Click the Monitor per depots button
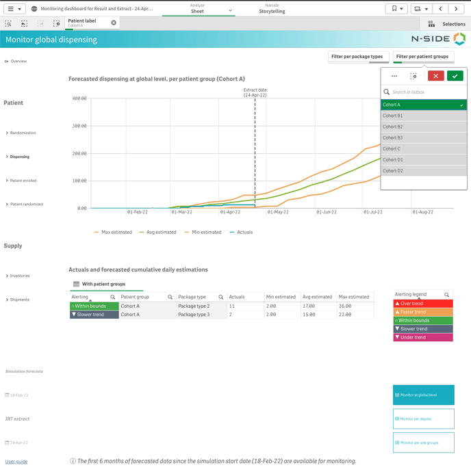471x476 pixels. coord(423,419)
